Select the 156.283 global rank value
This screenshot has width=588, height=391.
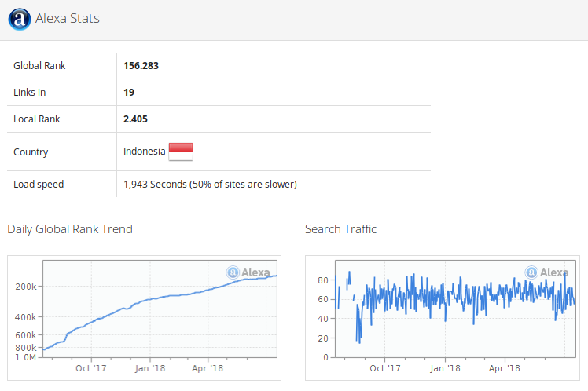pos(141,65)
